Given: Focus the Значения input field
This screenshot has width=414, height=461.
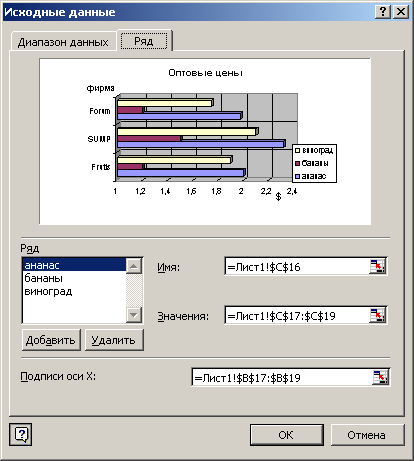Looking at the screenshot, I should click(x=297, y=316).
